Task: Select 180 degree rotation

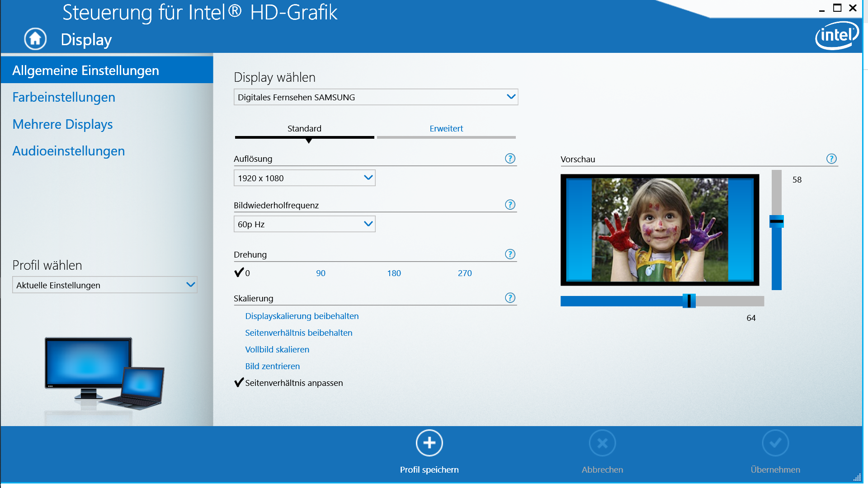Action: [394, 273]
